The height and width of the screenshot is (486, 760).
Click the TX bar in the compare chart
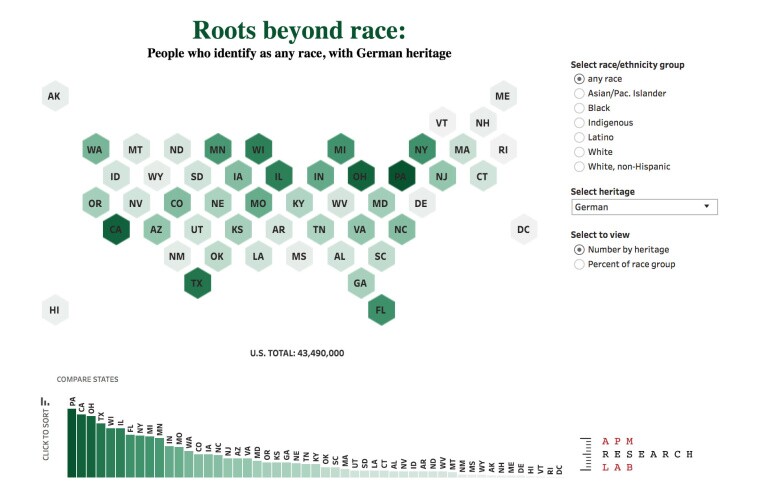[101, 451]
